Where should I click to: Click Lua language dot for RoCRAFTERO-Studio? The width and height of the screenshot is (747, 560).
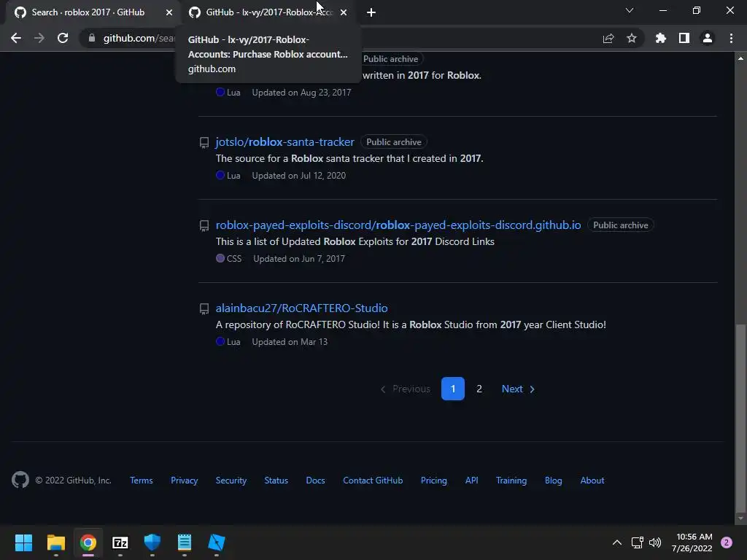click(x=220, y=341)
